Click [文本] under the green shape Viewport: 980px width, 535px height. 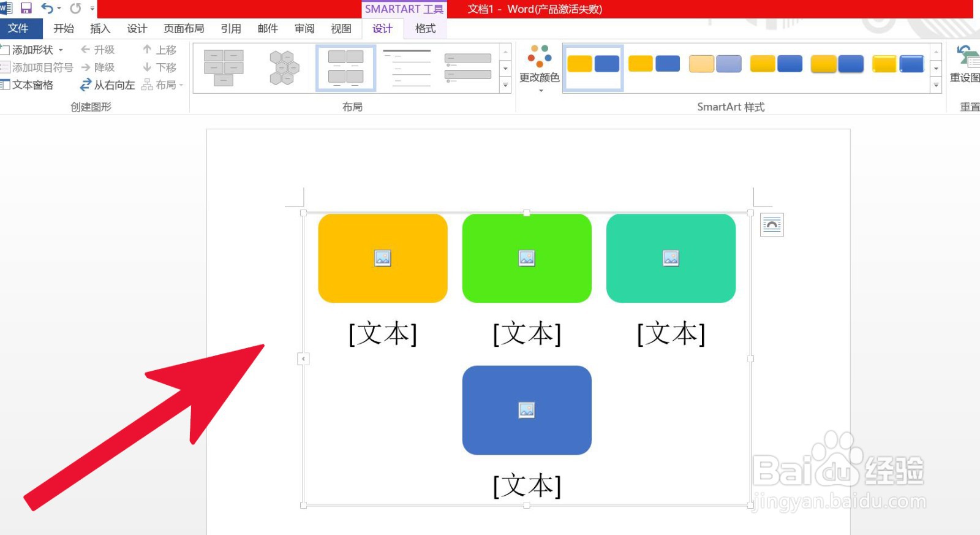[527, 334]
